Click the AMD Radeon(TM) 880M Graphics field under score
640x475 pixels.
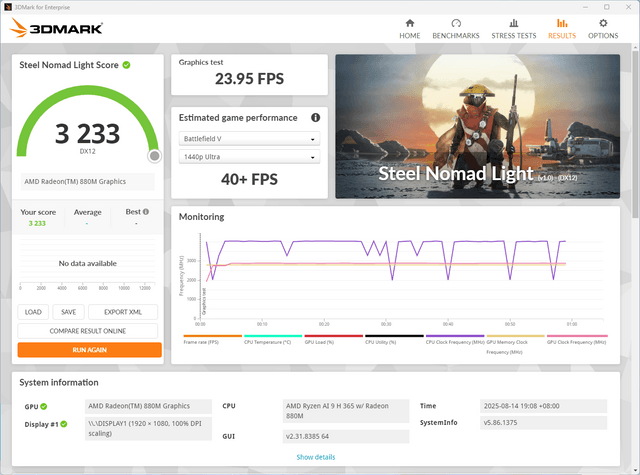pyautogui.click(x=88, y=182)
